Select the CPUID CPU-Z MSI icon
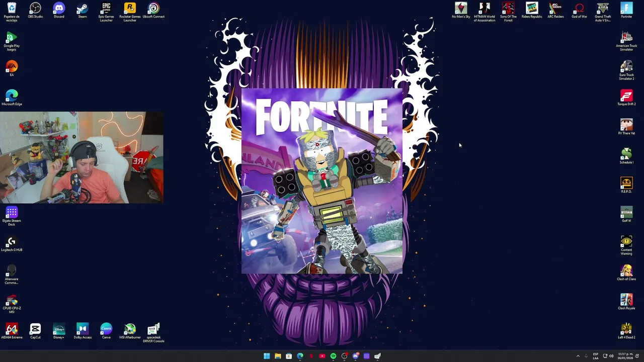This screenshot has width=644, height=362. pos(12,304)
